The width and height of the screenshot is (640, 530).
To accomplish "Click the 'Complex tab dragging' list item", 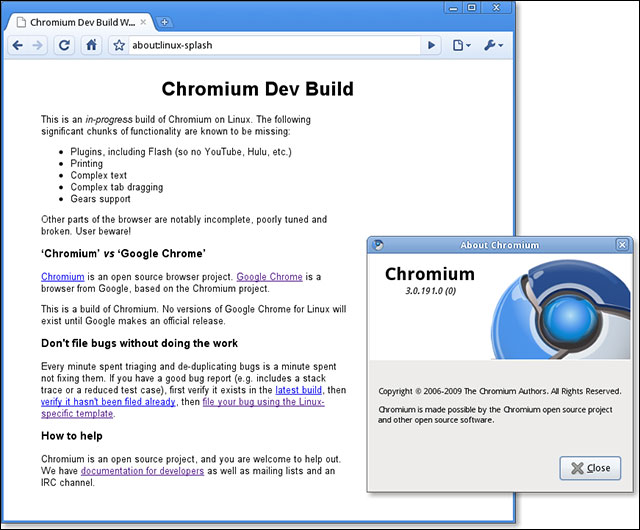I will 117,187.
